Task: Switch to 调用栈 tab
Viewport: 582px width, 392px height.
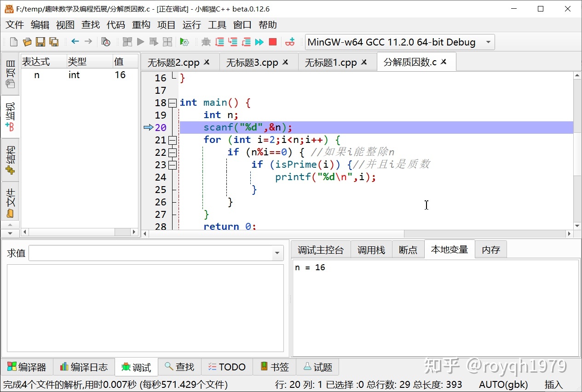Action: coord(371,250)
